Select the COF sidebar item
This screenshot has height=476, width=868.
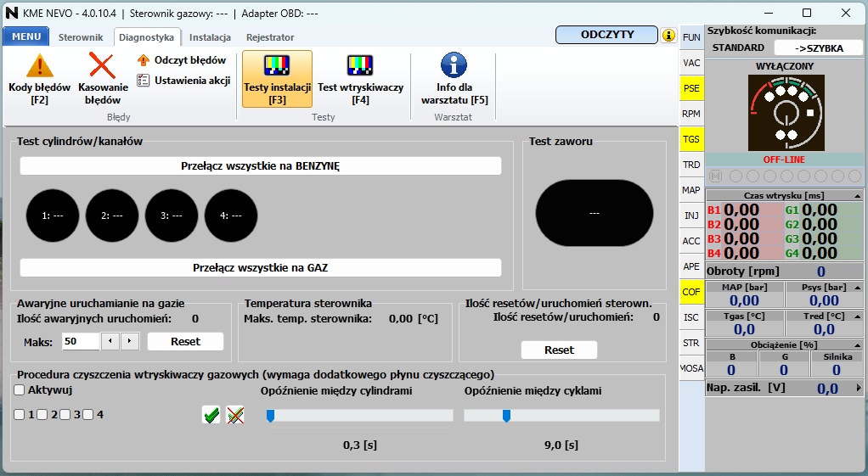point(691,292)
